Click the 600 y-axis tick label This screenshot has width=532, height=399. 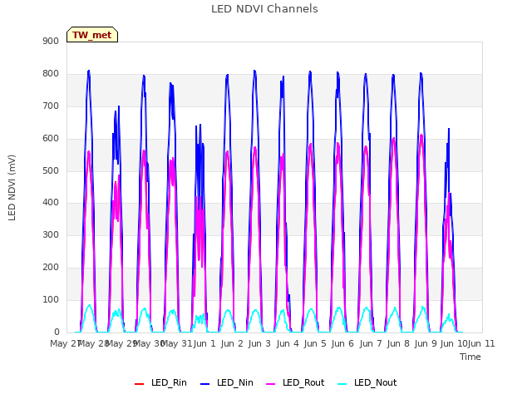click(x=51, y=139)
